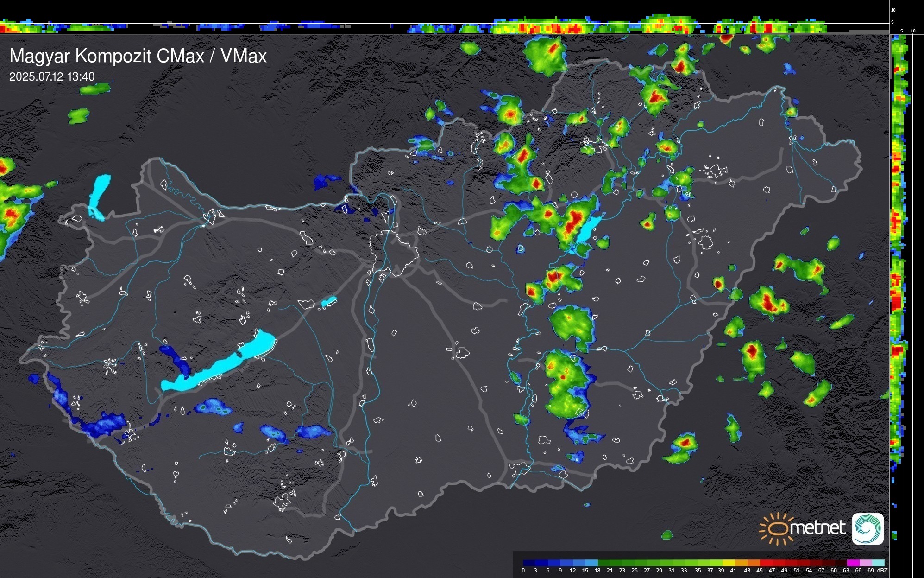Click the Magyar Kompozit CMax / VMax title

point(138,56)
